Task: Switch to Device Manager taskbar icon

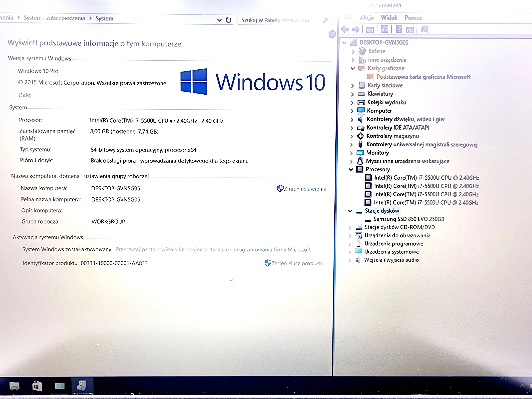Action: click(82, 386)
